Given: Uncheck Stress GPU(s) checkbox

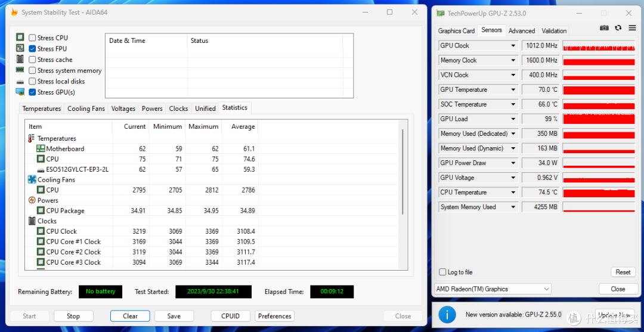Looking at the screenshot, I should click(x=32, y=92).
